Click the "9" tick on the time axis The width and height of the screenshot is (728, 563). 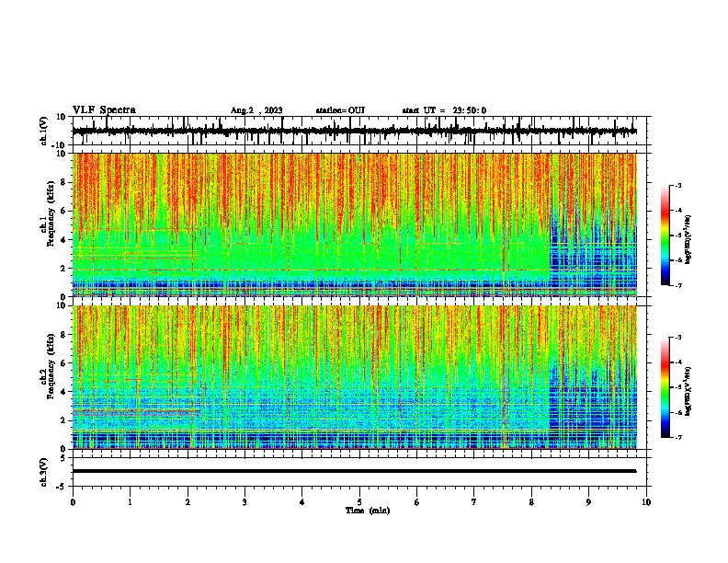[588, 502]
